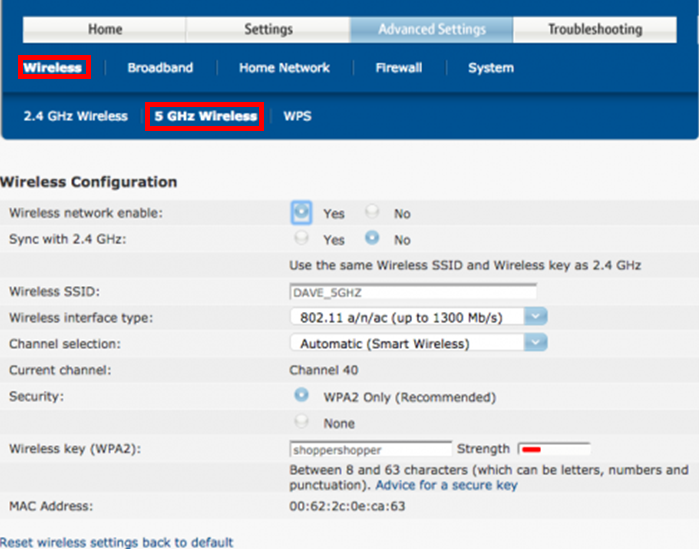This screenshot has height=549, width=699.
Task: Open the Home tab
Action: (x=105, y=29)
